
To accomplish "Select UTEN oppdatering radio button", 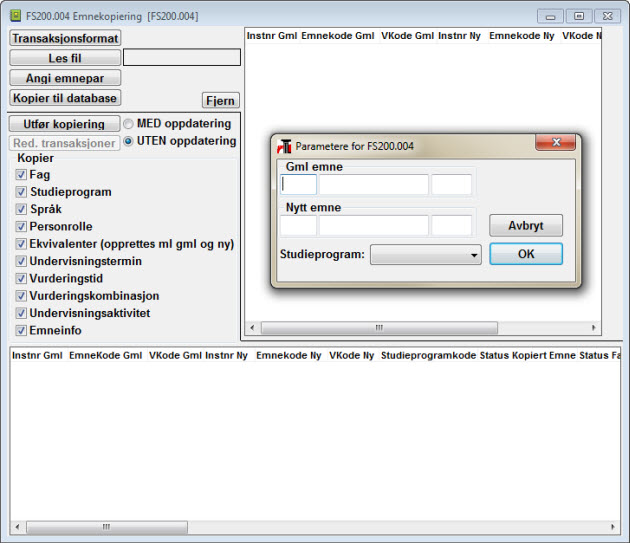I will [128, 141].
